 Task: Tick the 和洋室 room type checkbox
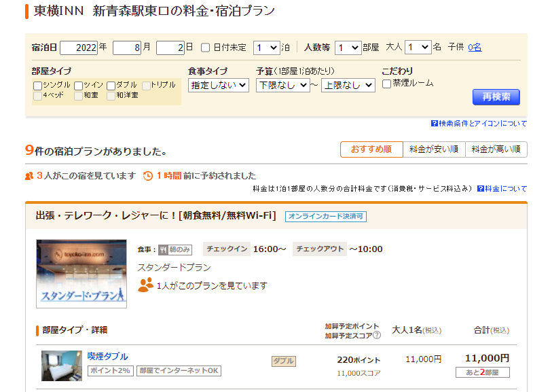pos(111,96)
